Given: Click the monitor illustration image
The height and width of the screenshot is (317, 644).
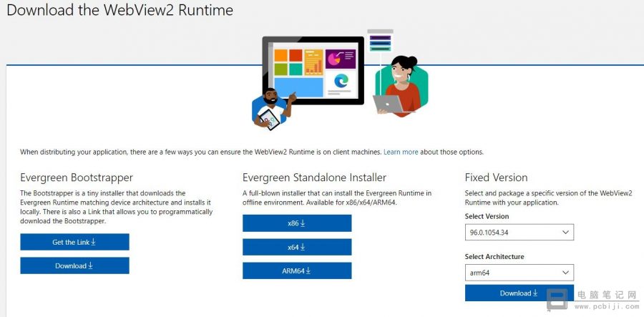Looking at the screenshot, I should [313, 70].
